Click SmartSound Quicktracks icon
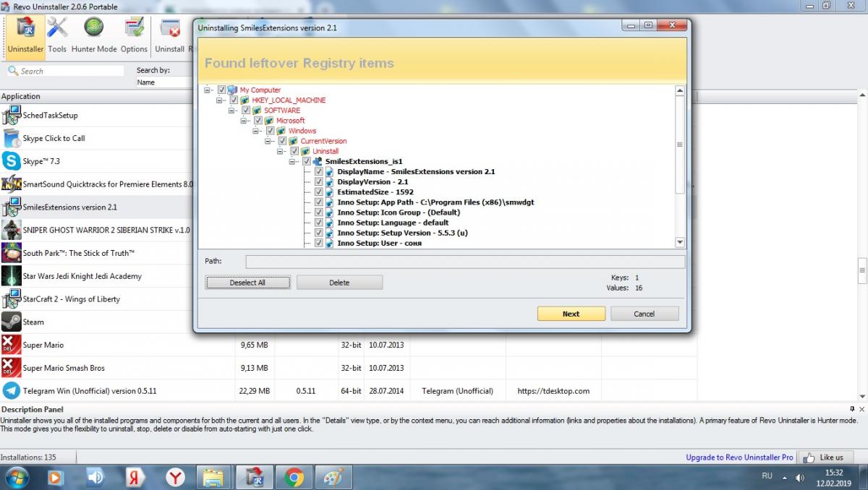This screenshot has width=868, height=490. pos(11,184)
